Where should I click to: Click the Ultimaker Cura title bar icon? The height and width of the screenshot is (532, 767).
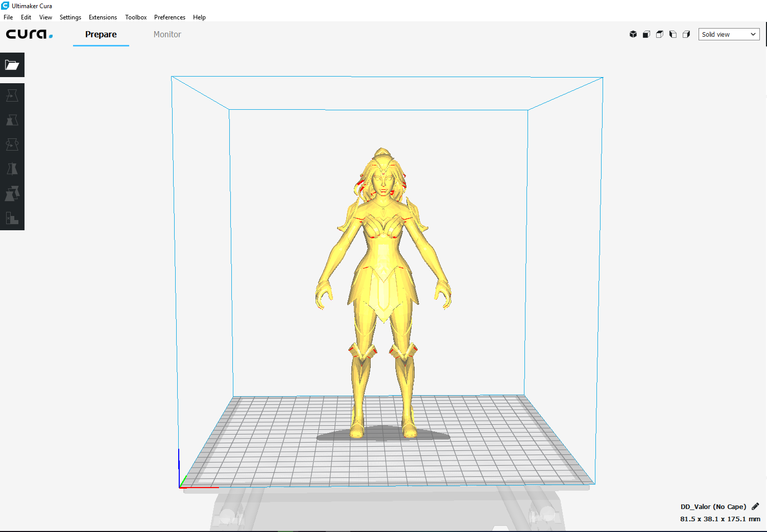click(x=5, y=6)
